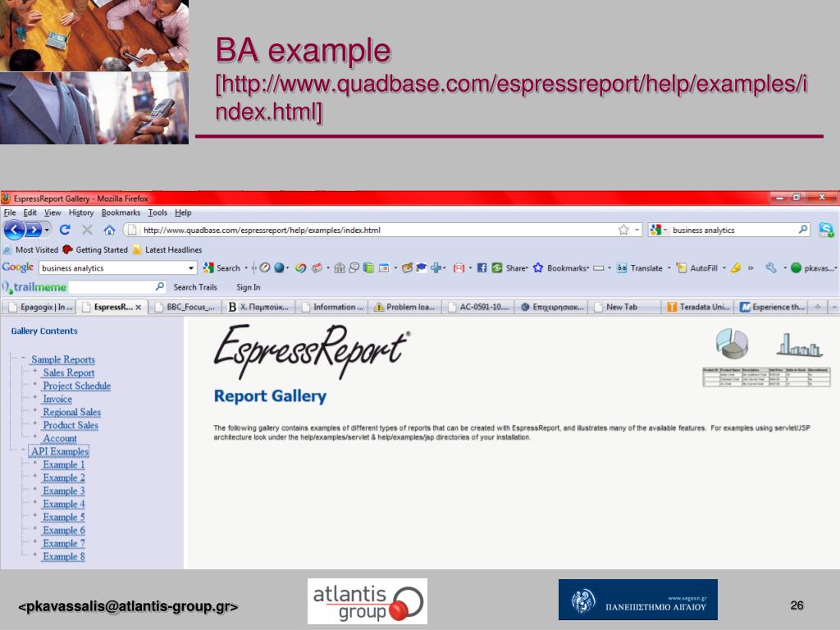Viewport: 840px width, 630px height.
Task: Open the search engine selector dropdown
Action: click(x=664, y=230)
